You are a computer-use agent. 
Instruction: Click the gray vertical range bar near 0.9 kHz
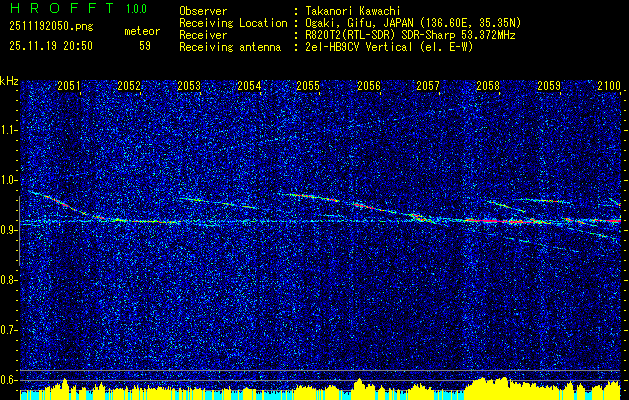pyautogui.click(x=19, y=231)
